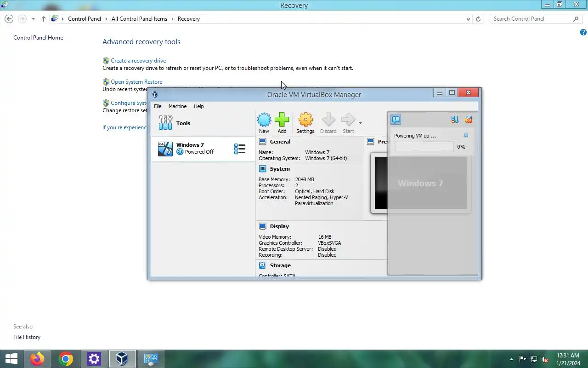Click the Search Control Panel field

[536, 19]
